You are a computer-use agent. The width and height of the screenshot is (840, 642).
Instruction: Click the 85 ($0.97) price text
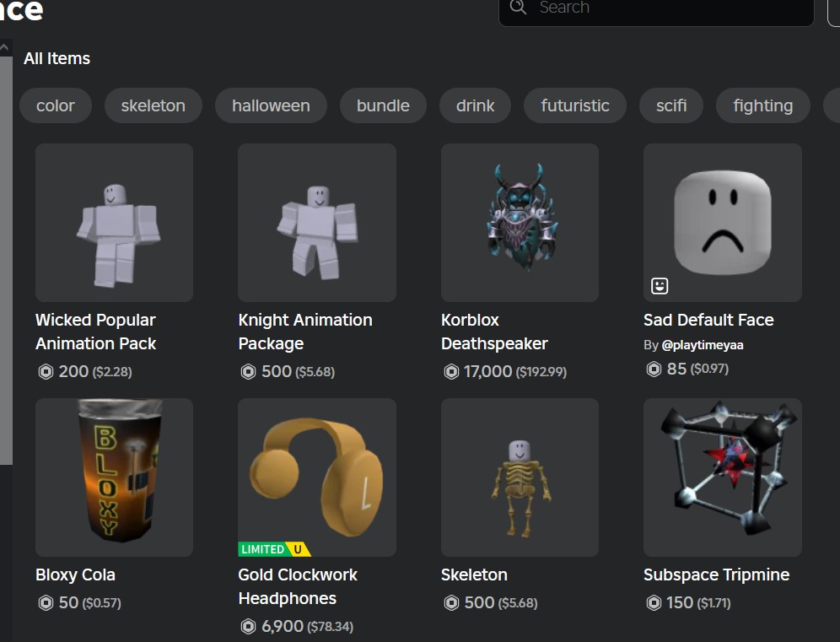[x=697, y=369]
